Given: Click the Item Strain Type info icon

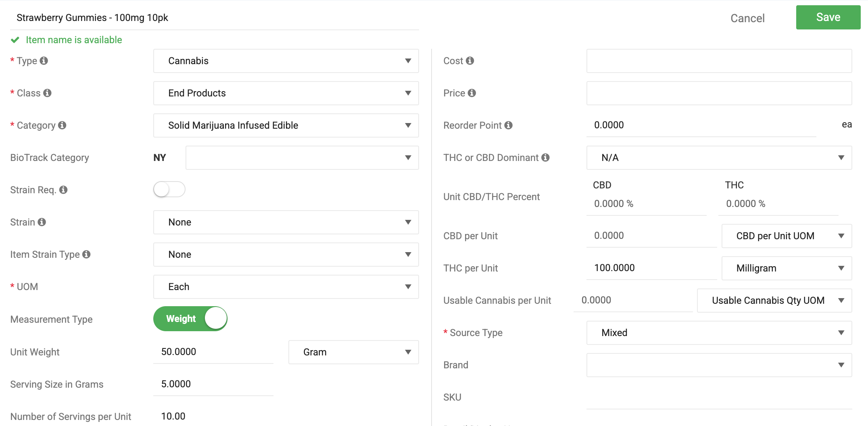Looking at the screenshot, I should pyautogui.click(x=86, y=254).
